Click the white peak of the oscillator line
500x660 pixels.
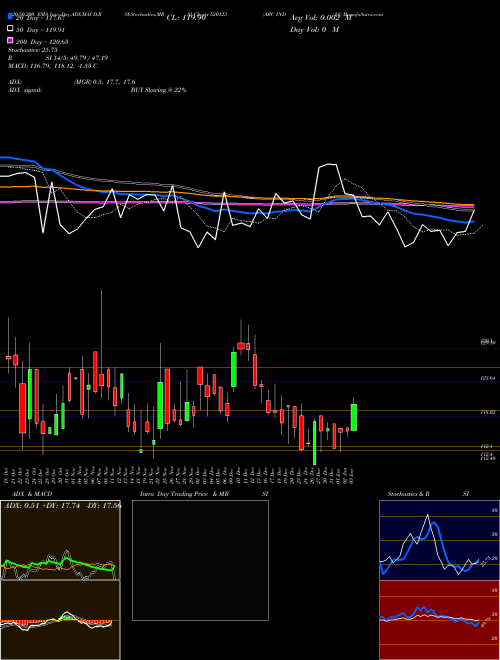pos(329,165)
